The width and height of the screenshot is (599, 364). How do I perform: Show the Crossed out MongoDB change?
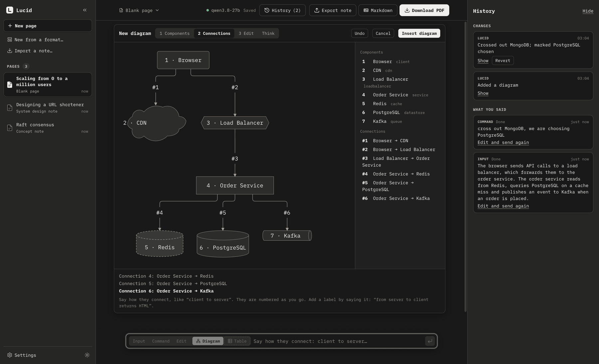pos(483,61)
